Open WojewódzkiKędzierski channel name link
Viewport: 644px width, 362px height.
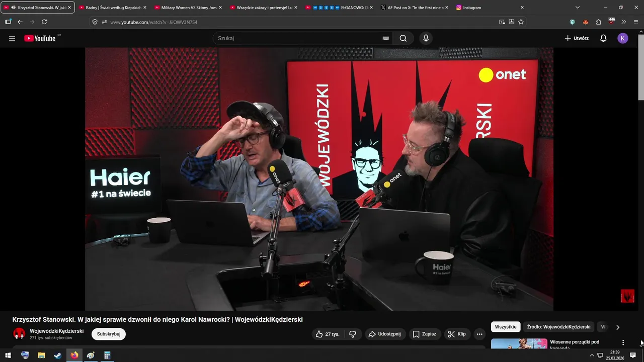(x=57, y=331)
